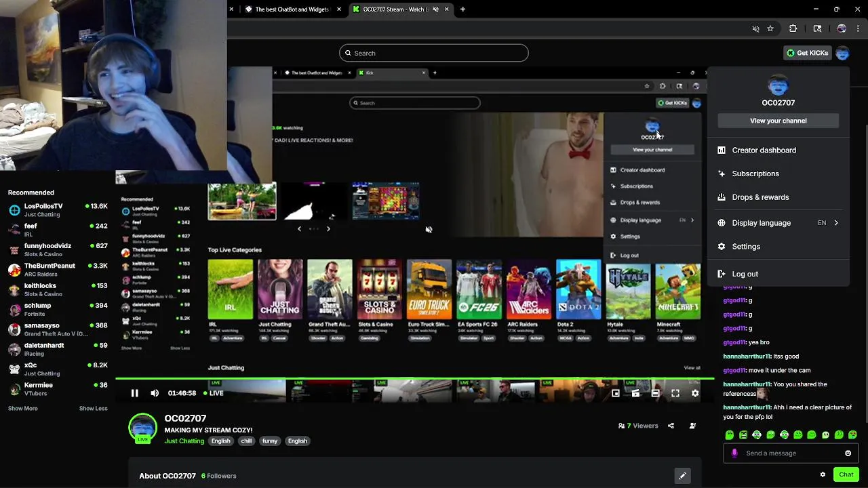Open xQc recommended channel
The height and width of the screenshot is (488, 868).
pyautogui.click(x=58, y=369)
